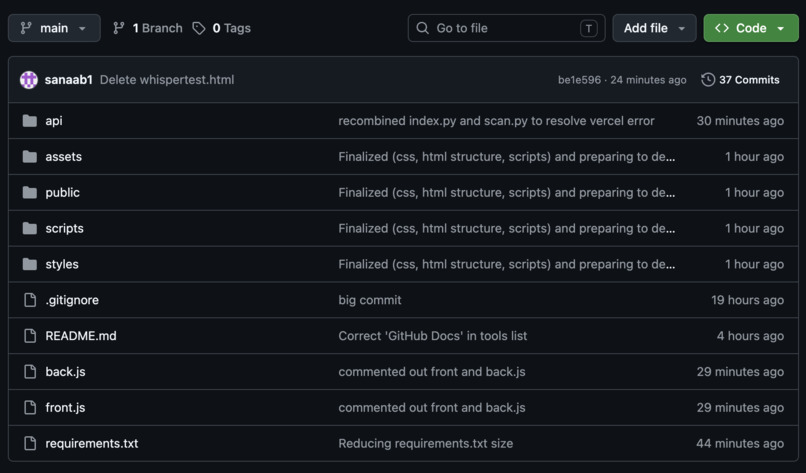The width and height of the screenshot is (806, 473).
Task: Open commented out commit in back.js row
Action: [432, 372]
